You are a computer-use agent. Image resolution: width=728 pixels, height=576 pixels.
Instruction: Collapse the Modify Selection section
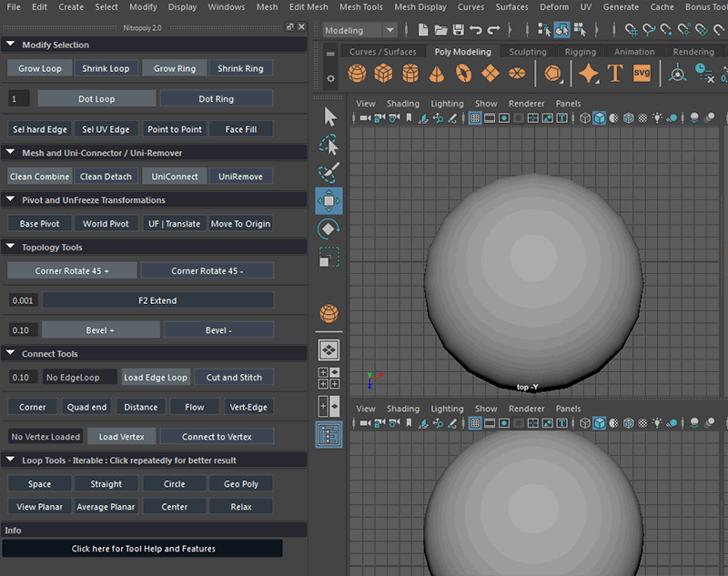pyautogui.click(x=9, y=45)
